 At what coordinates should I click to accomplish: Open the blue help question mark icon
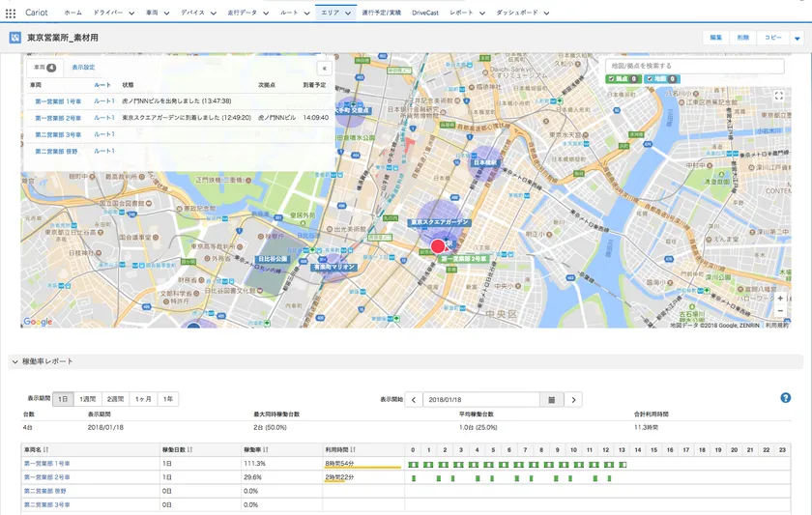786,398
